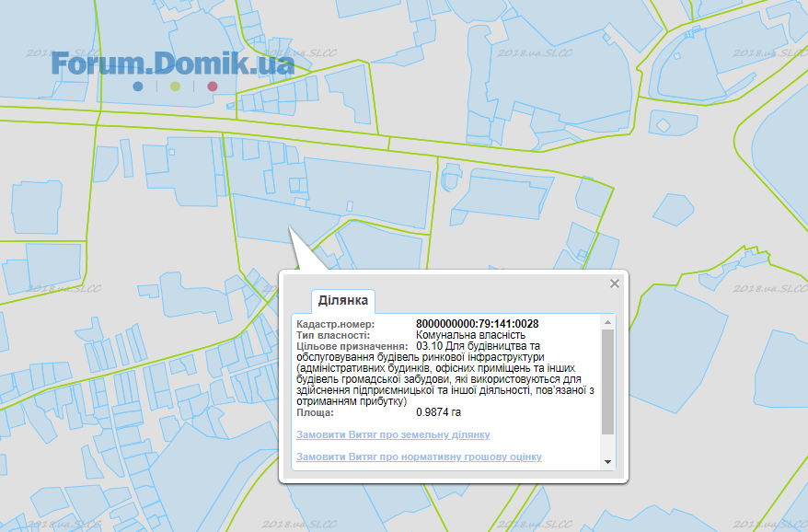Click the Кадастр.номер field label
808x532 pixels.
336,324
